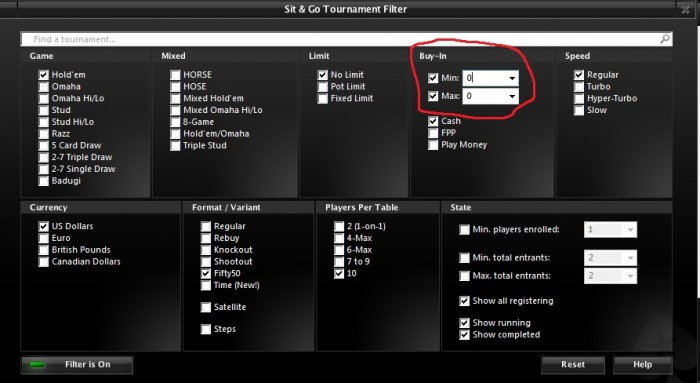700x383 pixels.
Task: Enable the HORSE mixed game checkbox
Action: [x=175, y=75]
